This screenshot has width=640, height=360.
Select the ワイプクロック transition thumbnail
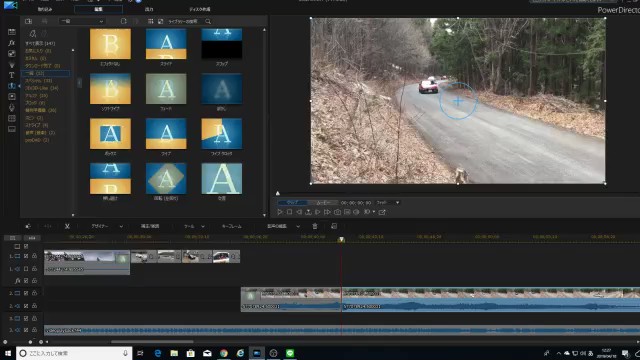coord(222,133)
